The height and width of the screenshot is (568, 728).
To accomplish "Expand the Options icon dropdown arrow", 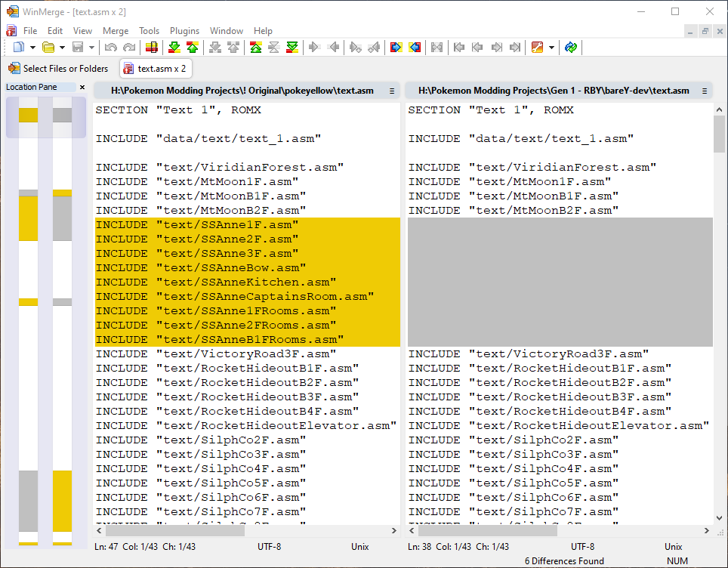I will [551, 48].
